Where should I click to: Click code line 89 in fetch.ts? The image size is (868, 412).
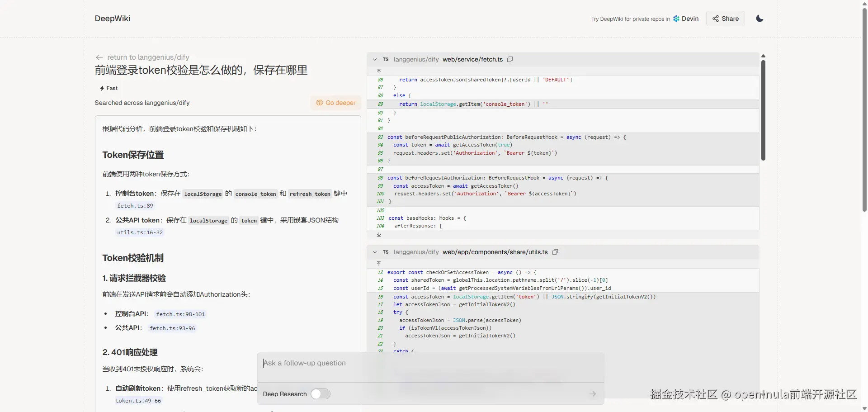pyautogui.click(x=563, y=104)
